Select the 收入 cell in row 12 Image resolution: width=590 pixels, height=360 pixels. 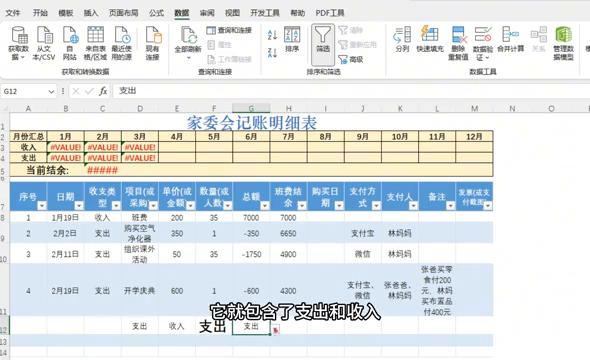(x=177, y=326)
